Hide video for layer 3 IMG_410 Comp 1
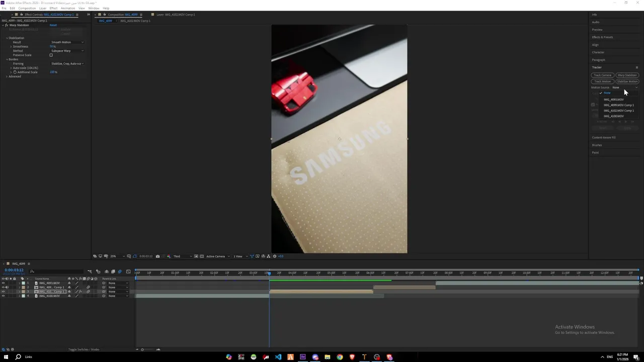The height and width of the screenshot is (362, 644). pos(3,292)
